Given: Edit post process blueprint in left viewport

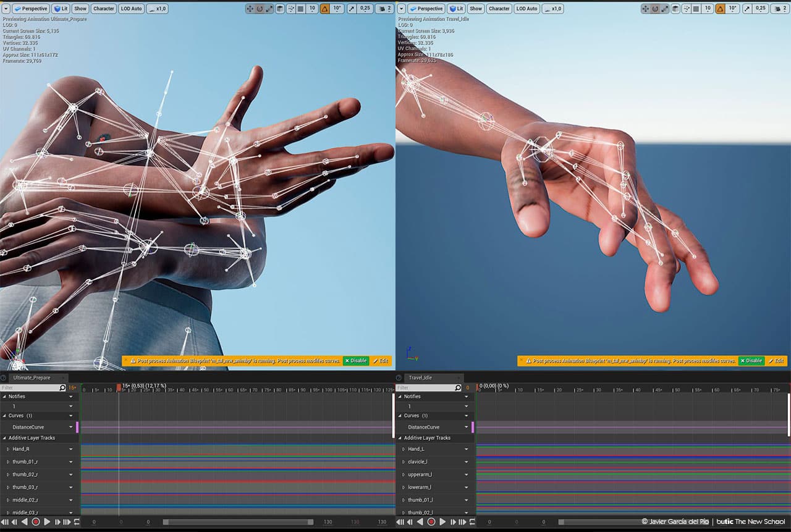Looking at the screenshot, I should [381, 361].
